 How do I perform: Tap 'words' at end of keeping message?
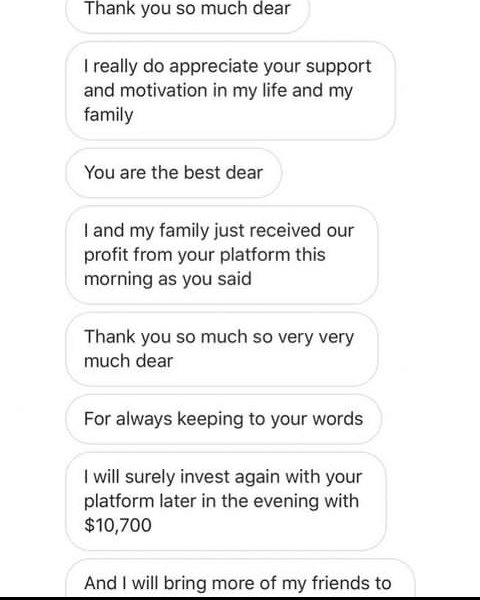tap(338, 419)
